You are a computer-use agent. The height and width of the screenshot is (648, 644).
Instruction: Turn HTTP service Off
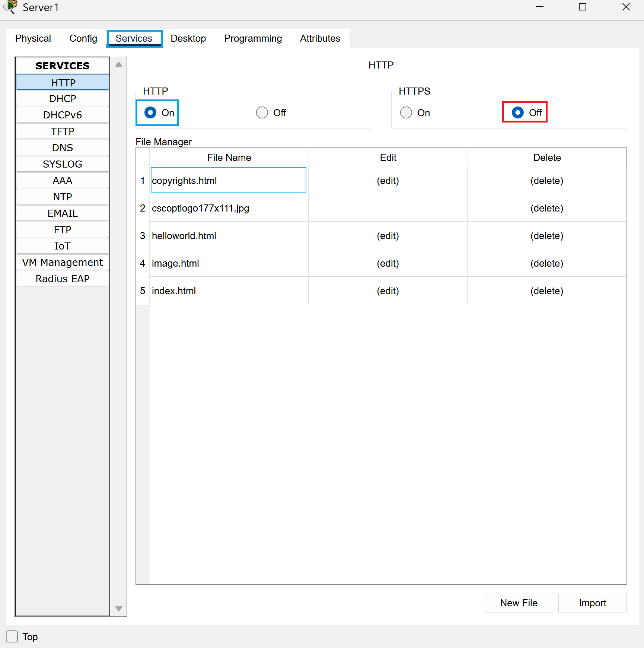point(262,112)
